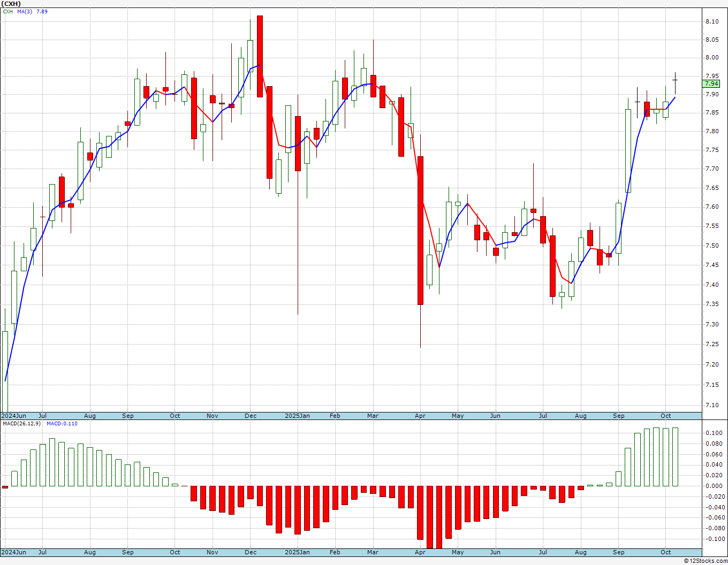Screen dimensions: 728x565
Task: Select May on the MACD panel date axis
Action: pyautogui.click(x=458, y=552)
